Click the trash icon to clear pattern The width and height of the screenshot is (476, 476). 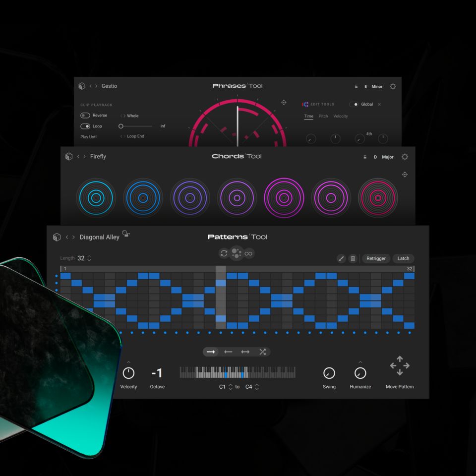[353, 258]
